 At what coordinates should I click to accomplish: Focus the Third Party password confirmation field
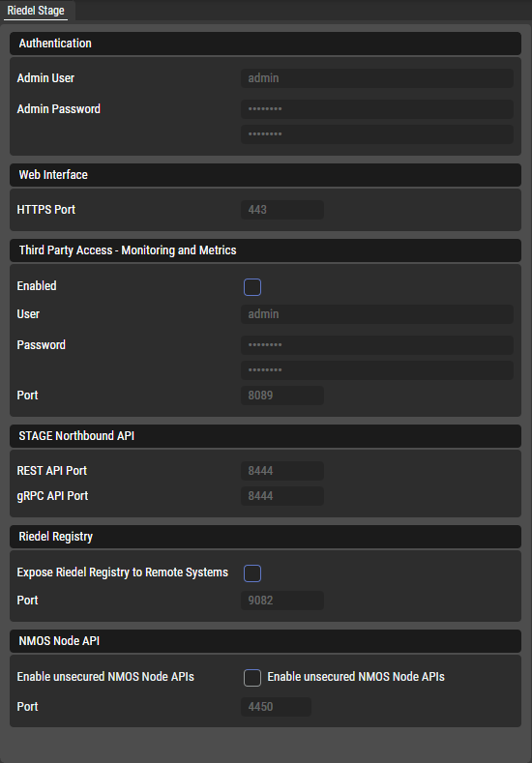click(376, 370)
